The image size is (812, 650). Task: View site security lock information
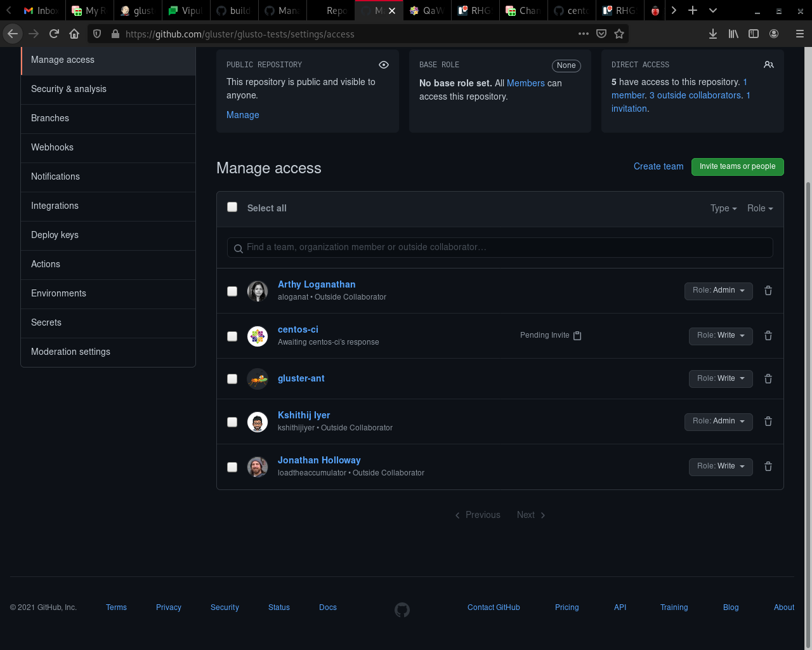tap(115, 34)
